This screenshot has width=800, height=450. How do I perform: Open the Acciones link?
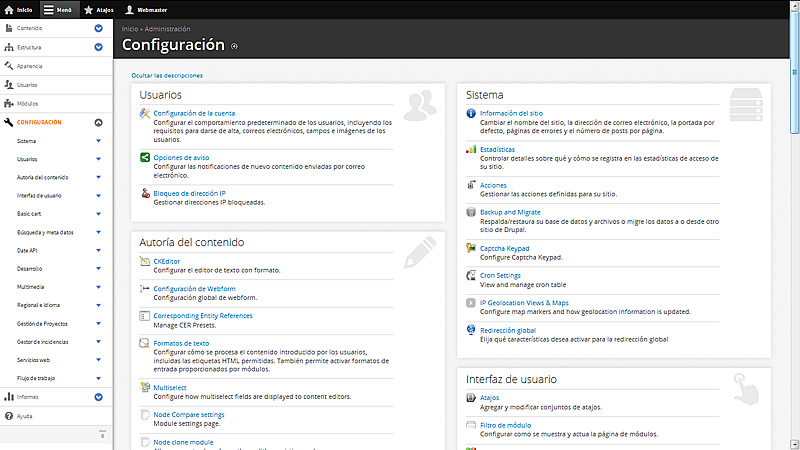pos(493,185)
